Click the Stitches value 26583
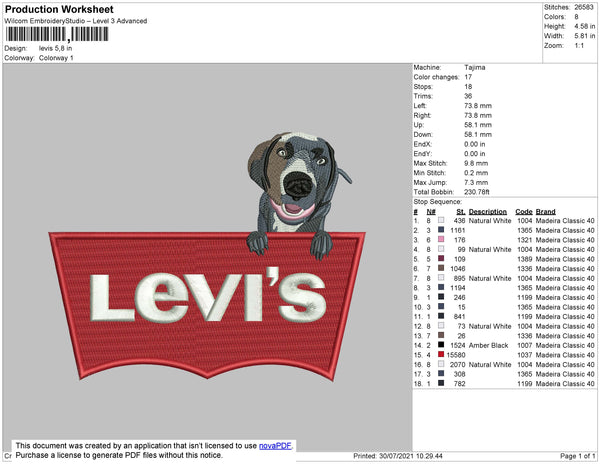Screen dimensions: 600x464 [x=584, y=7]
